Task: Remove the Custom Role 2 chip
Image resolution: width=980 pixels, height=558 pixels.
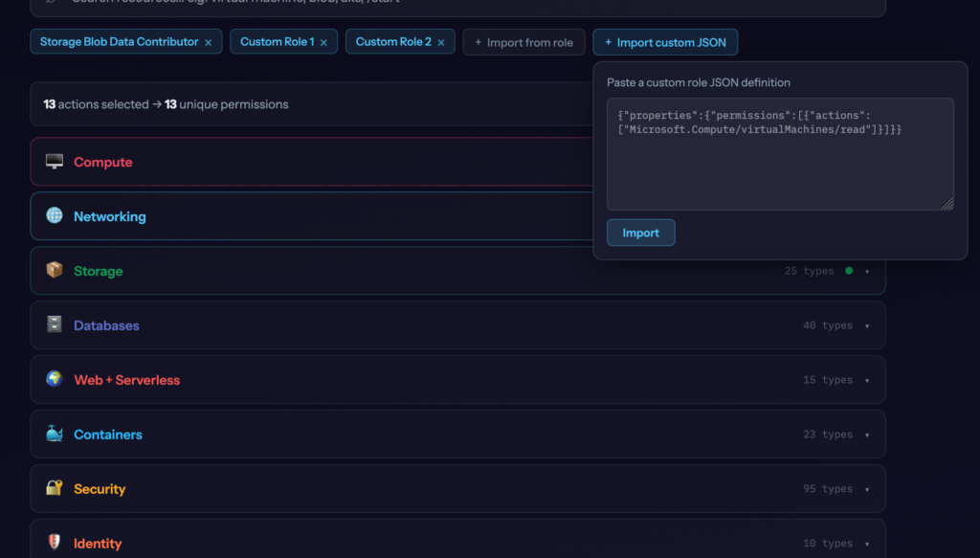Action: (441, 43)
